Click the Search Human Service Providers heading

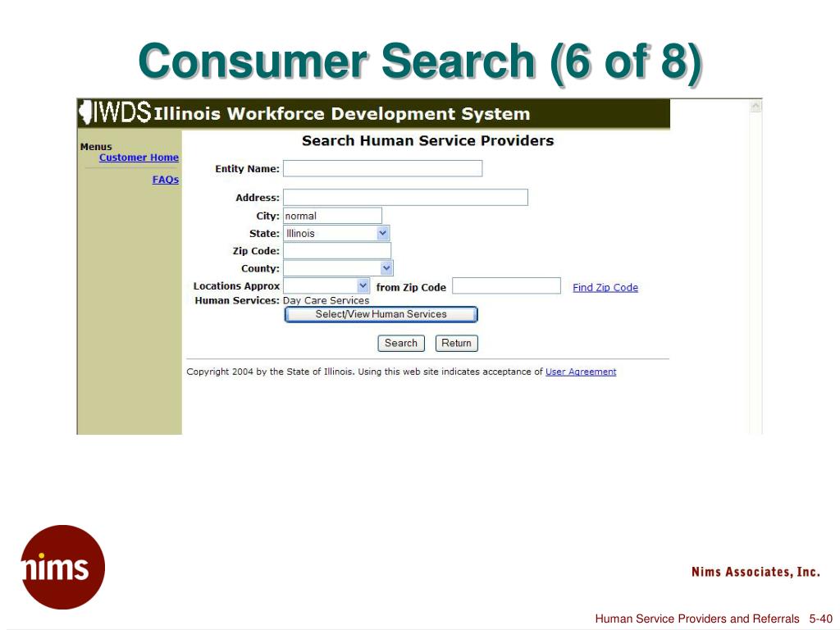point(427,141)
